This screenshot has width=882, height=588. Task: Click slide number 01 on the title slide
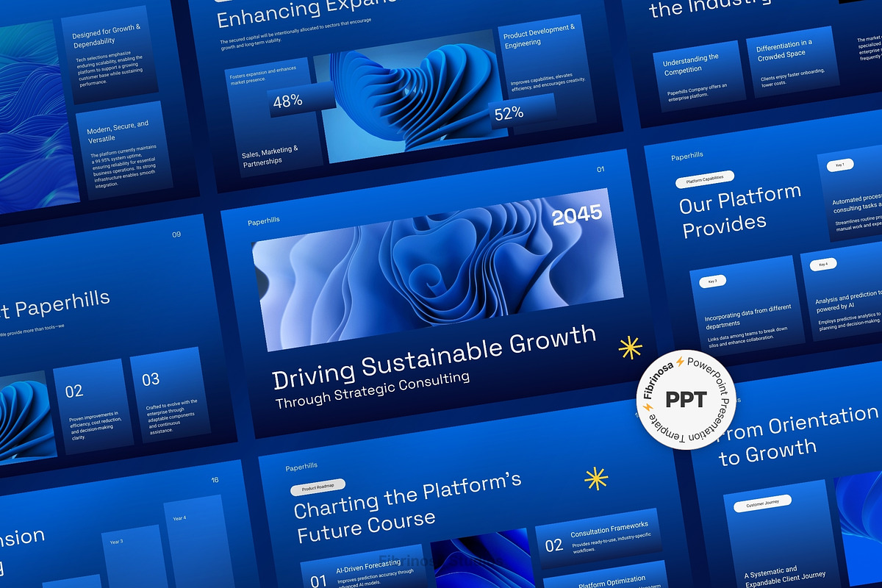coord(600,170)
